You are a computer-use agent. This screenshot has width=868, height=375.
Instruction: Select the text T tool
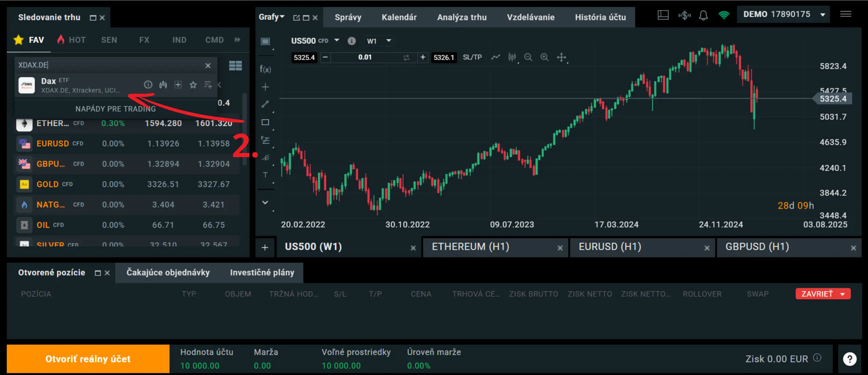click(x=265, y=175)
